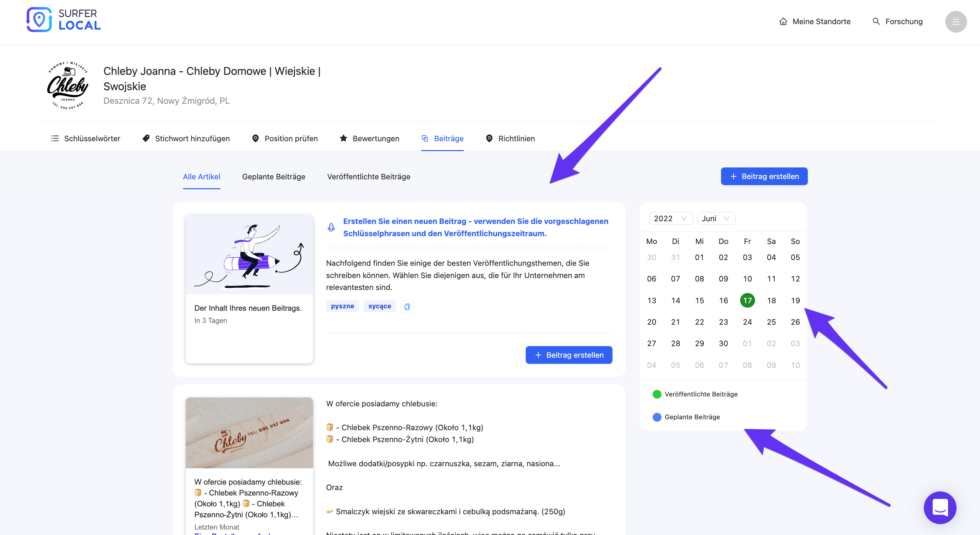Image resolution: width=980 pixels, height=535 pixels.
Task: Click Beitrag erstellen in the suggestion card
Action: click(x=569, y=355)
